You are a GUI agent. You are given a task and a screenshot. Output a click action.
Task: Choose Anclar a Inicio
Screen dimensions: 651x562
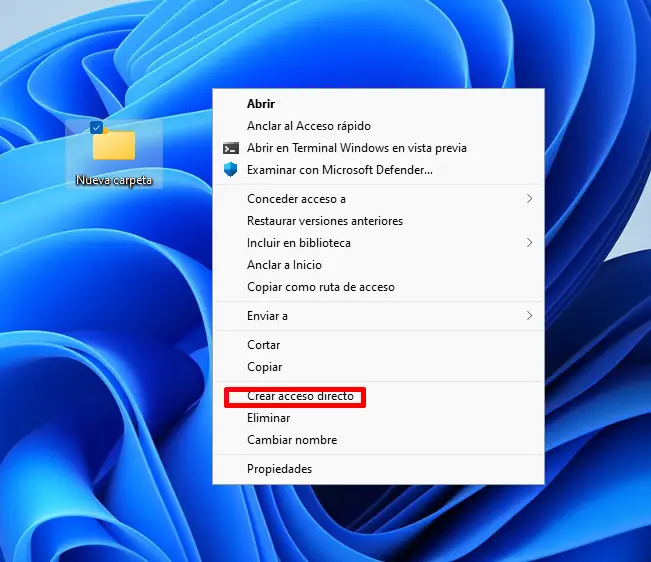tap(378, 265)
